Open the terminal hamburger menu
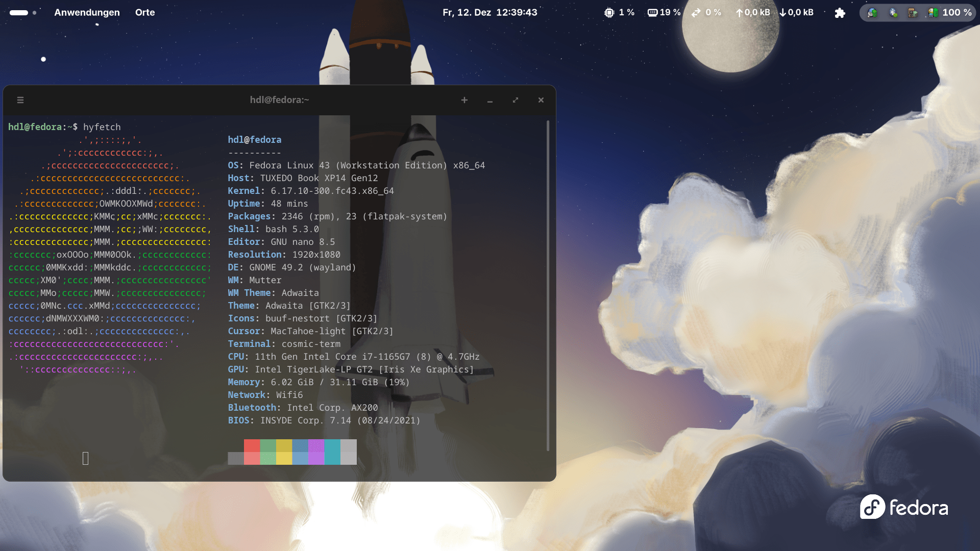The width and height of the screenshot is (980, 551). (x=20, y=100)
